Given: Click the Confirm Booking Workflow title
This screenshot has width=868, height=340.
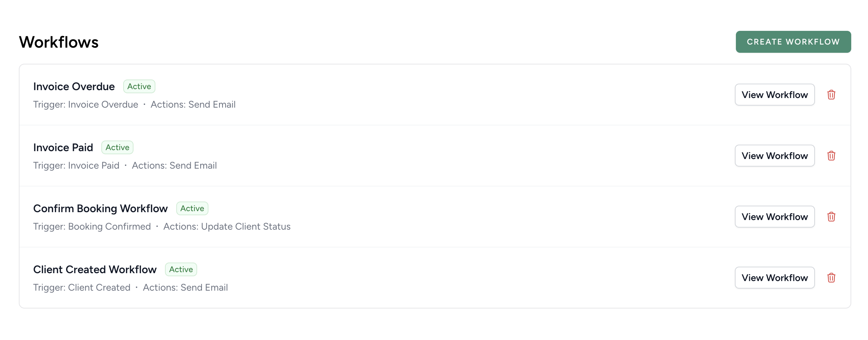Looking at the screenshot, I should pos(100,208).
